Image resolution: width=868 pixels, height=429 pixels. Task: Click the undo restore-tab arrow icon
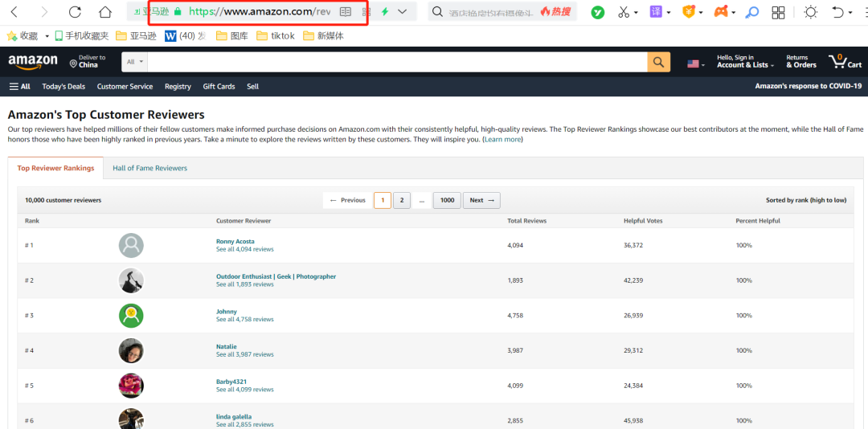(838, 12)
